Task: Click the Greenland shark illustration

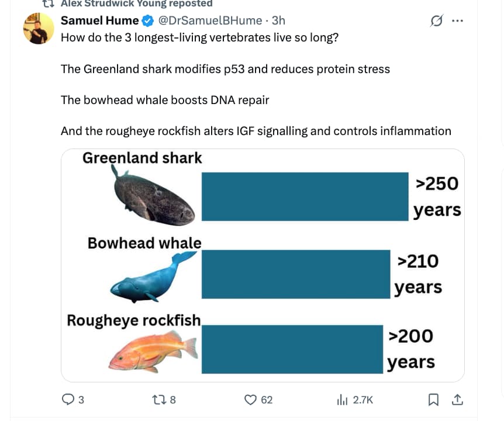Action: click(153, 196)
